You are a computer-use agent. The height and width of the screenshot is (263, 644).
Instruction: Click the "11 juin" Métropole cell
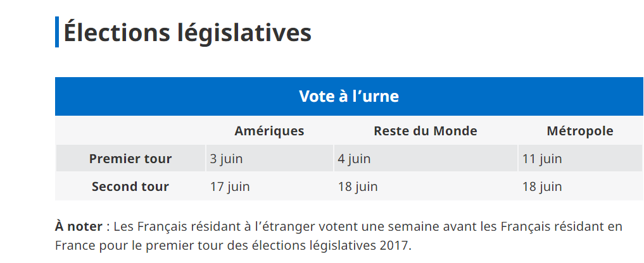click(542, 159)
